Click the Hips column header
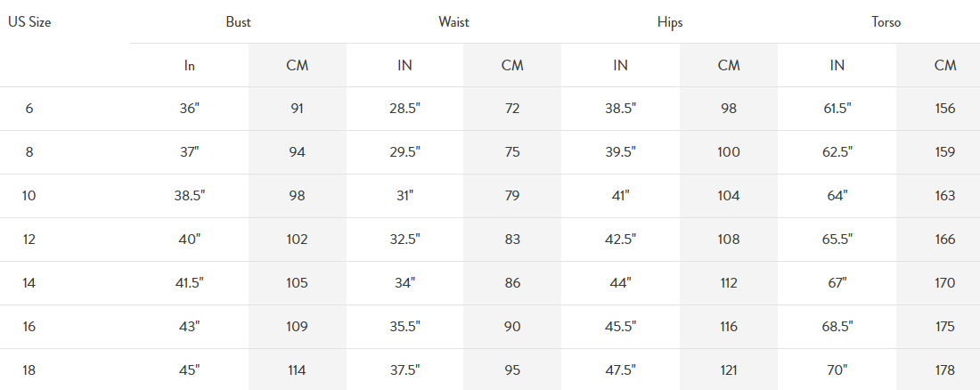This screenshot has width=980, height=390. coord(670,22)
